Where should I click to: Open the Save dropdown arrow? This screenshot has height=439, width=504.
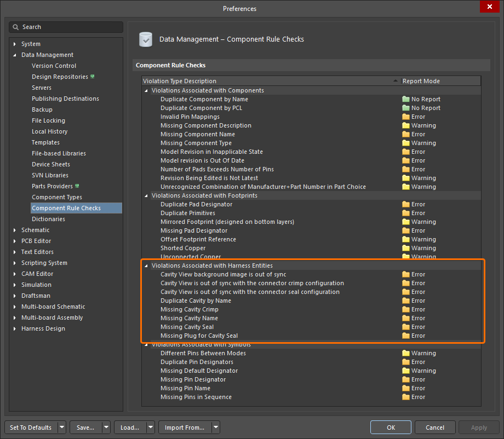[x=106, y=428]
